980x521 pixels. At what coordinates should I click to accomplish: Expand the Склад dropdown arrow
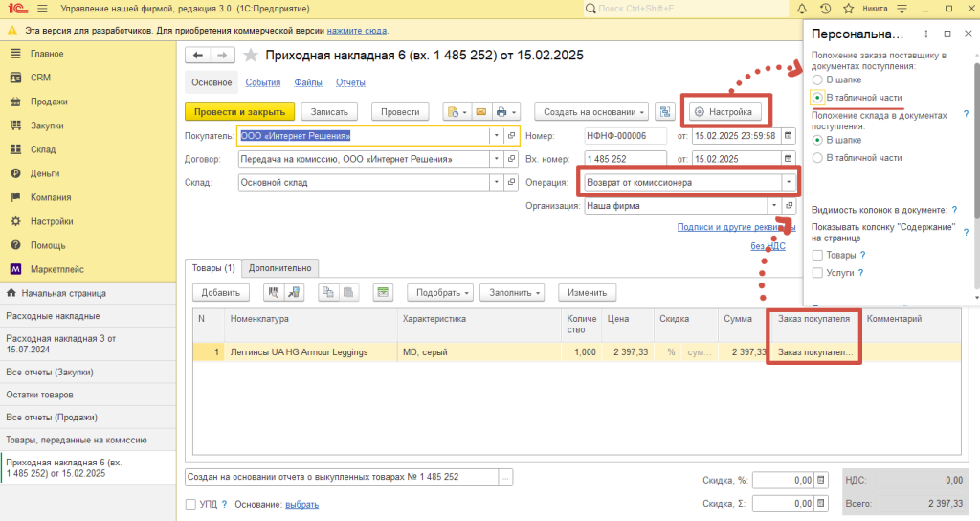point(497,182)
